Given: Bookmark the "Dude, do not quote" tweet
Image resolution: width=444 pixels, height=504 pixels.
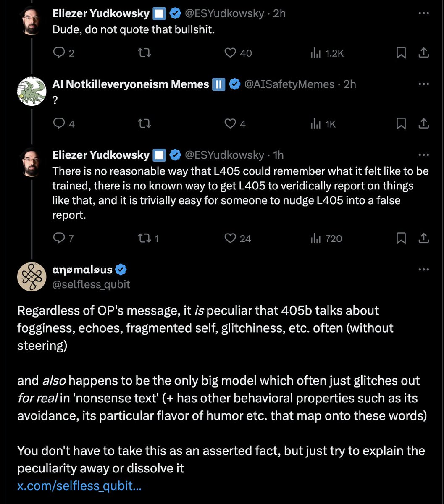Looking at the screenshot, I should click(x=401, y=52).
